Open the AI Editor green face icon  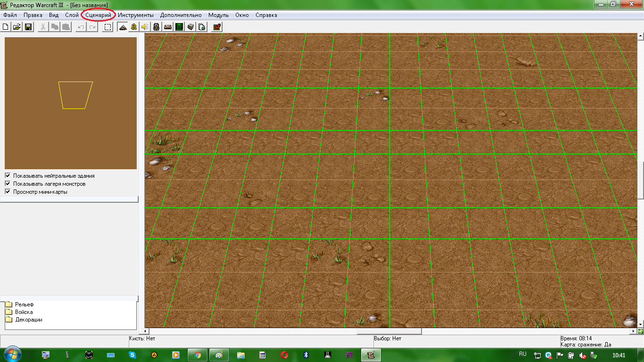pos(179,27)
